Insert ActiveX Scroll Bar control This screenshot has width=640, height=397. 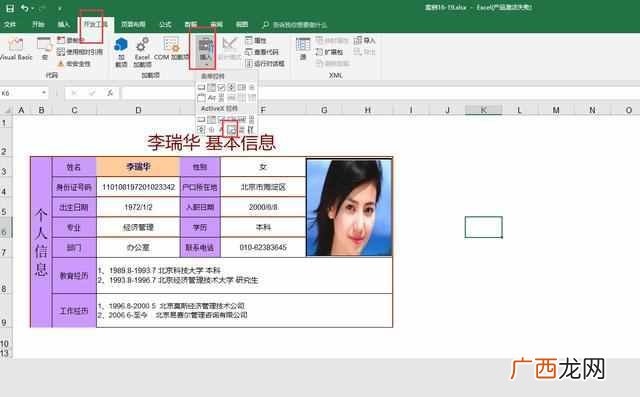252,119
